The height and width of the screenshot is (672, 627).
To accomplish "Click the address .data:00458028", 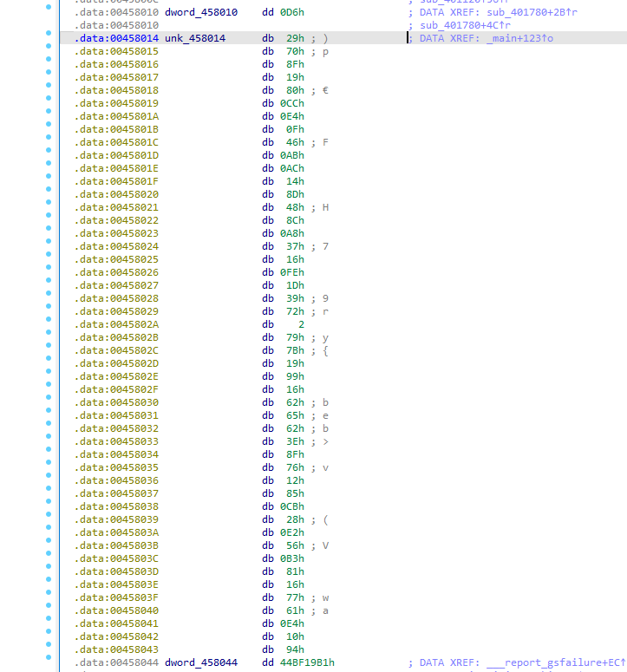I will click(116, 298).
